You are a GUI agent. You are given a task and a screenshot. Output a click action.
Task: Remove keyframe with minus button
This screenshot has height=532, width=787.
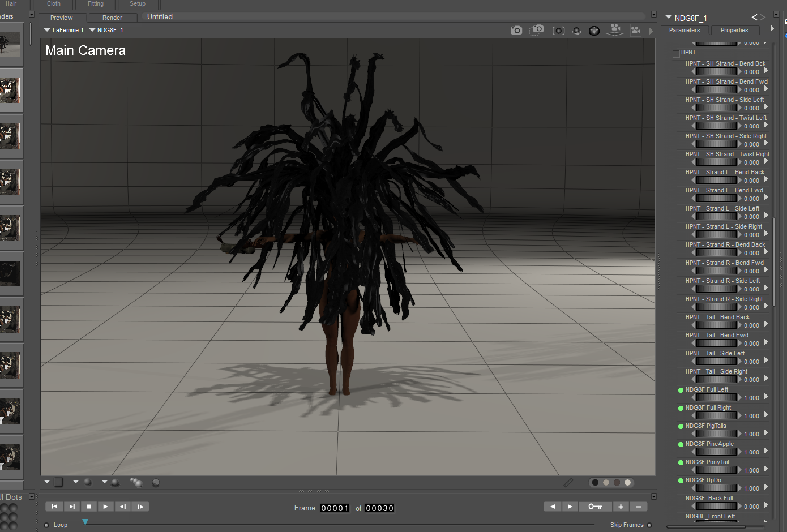tap(639, 507)
